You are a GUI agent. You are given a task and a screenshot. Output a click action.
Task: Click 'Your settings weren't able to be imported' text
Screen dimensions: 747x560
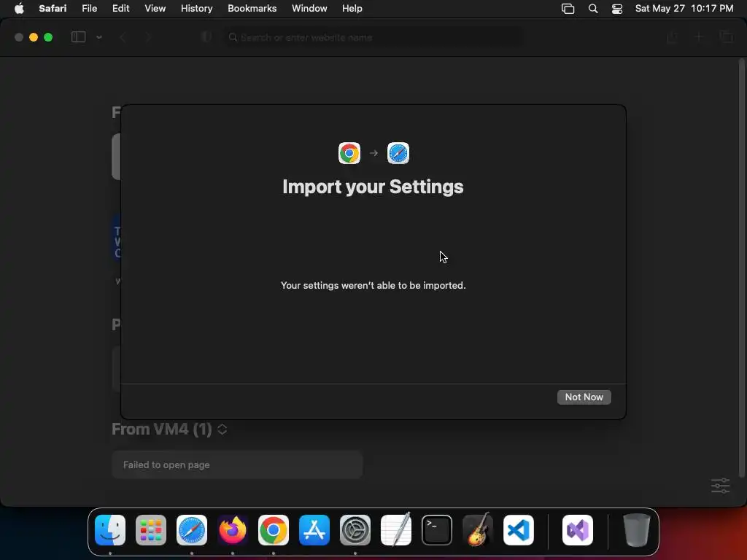tap(373, 285)
